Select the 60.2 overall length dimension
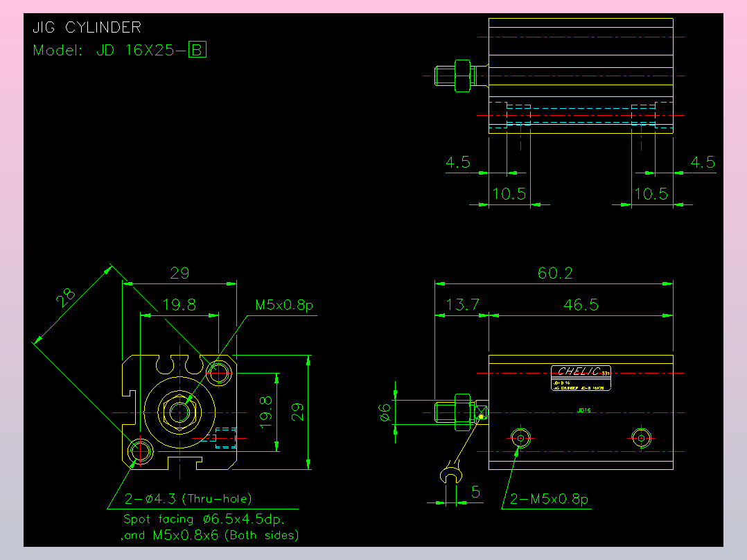This screenshot has height=560, width=747. pos(555,273)
